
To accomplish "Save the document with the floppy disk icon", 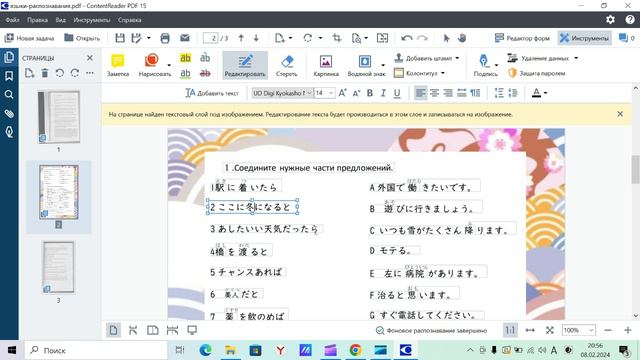I will [x=120, y=38].
